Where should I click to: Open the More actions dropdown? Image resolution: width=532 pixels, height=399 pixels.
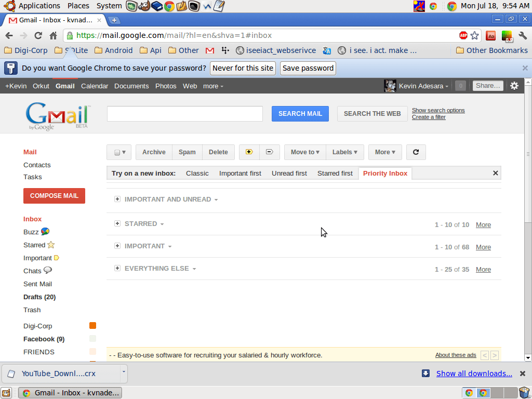pos(385,152)
